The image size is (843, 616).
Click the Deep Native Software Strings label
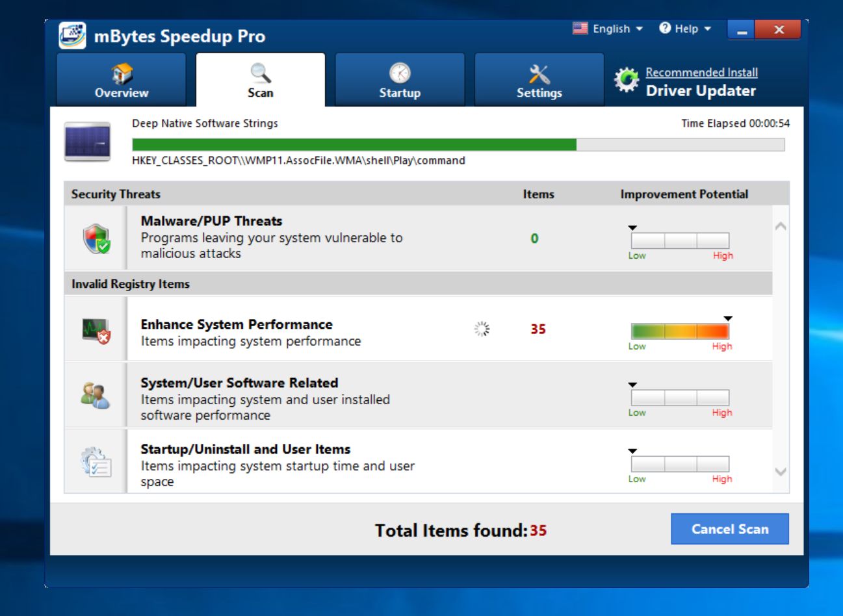[x=205, y=123]
